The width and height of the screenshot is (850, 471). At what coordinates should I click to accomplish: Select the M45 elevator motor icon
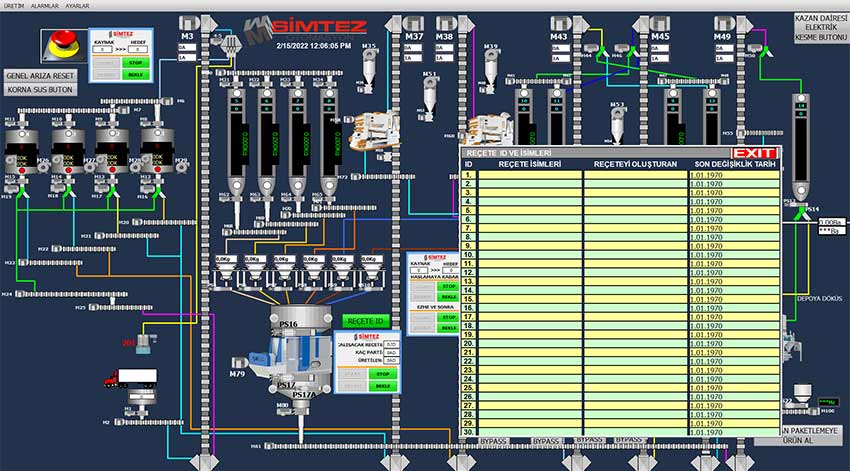659,23
